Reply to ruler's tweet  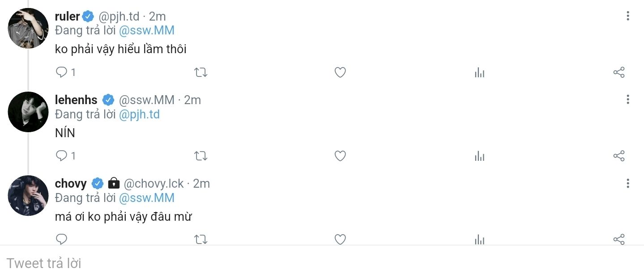tap(62, 72)
